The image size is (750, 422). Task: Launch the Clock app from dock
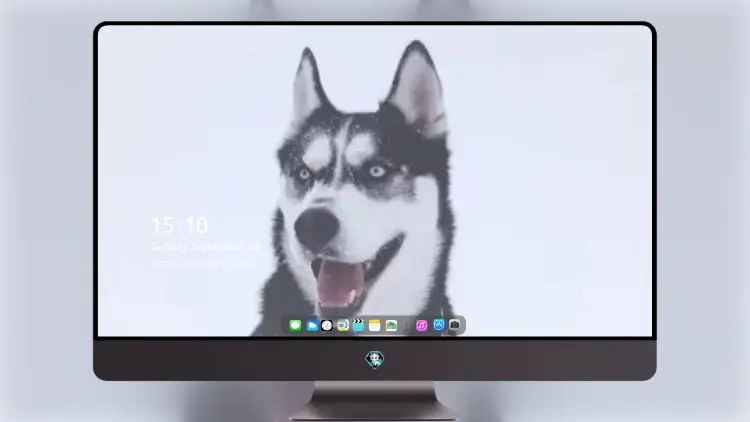click(327, 326)
